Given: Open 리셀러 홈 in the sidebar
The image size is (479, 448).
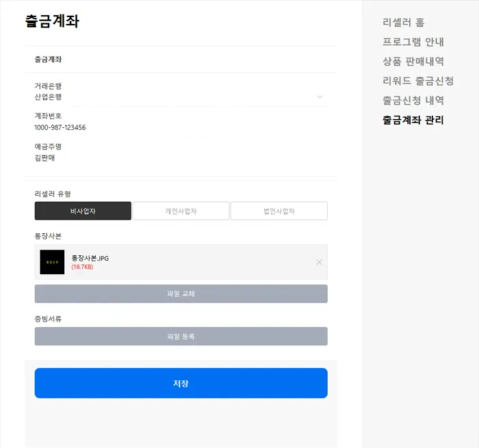Looking at the screenshot, I should coord(403,23).
